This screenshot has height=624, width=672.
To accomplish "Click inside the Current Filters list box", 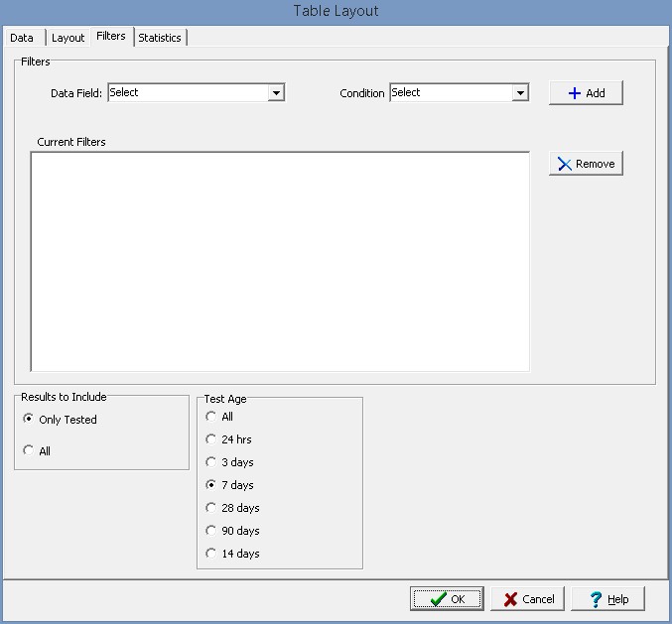I will [280, 261].
